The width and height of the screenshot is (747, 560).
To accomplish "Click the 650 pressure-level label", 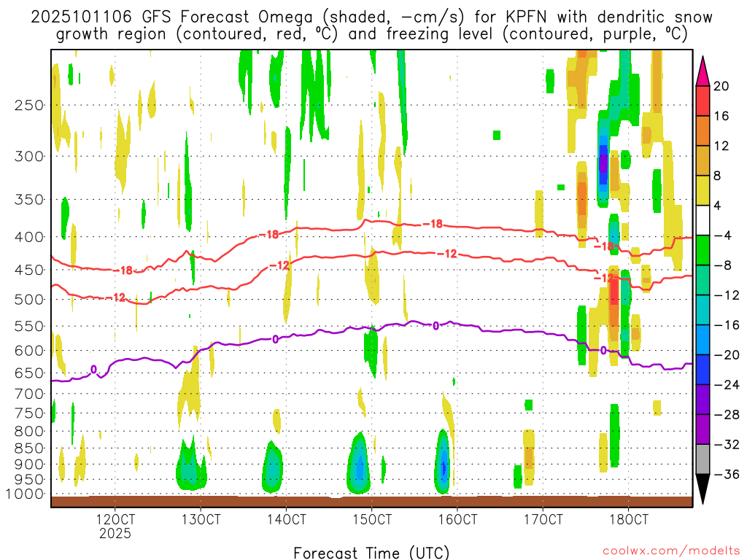I will click(29, 373).
